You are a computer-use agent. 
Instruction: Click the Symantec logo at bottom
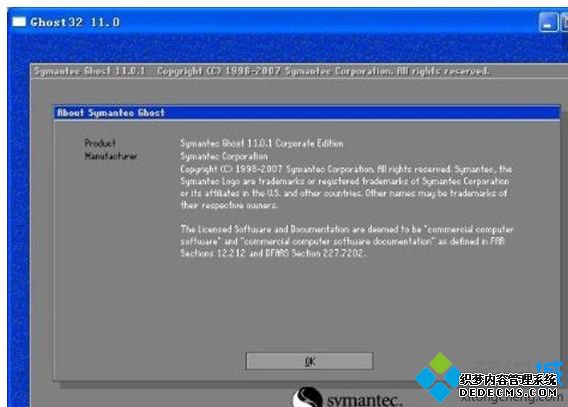coord(347,398)
